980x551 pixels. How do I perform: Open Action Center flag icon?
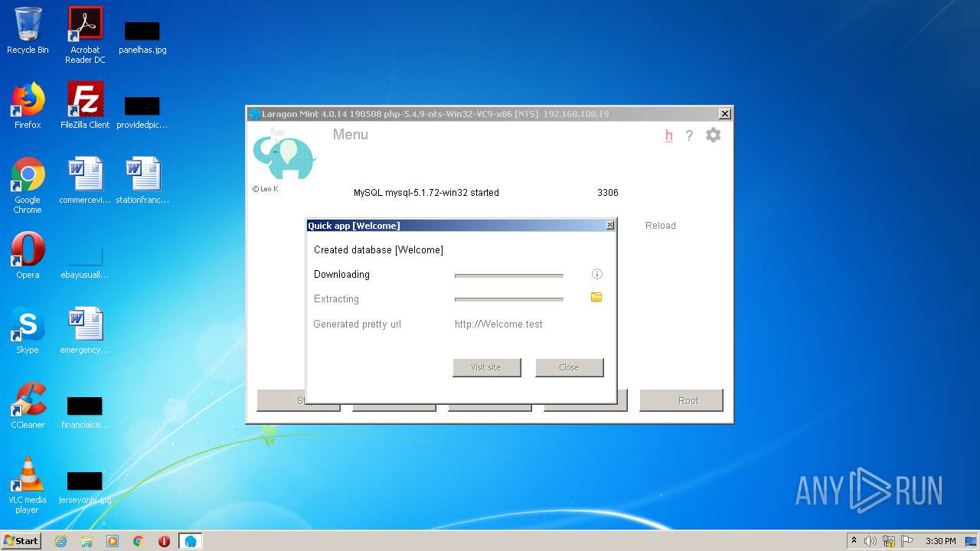(907, 541)
